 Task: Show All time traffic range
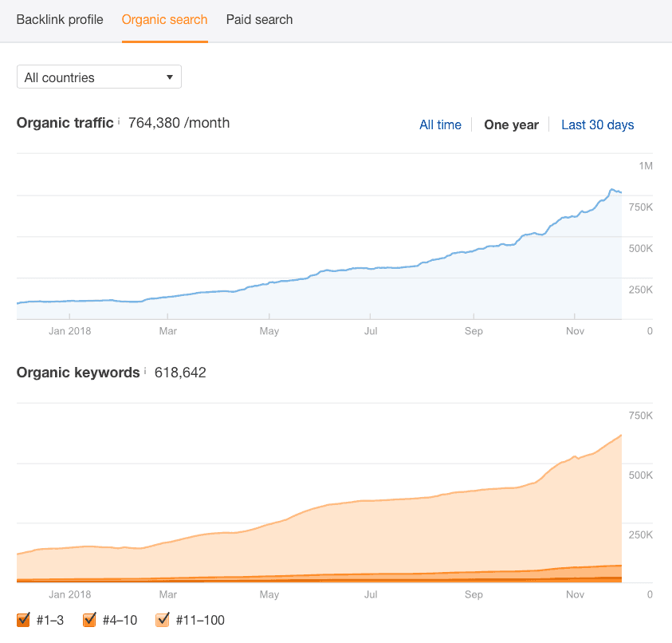(440, 124)
